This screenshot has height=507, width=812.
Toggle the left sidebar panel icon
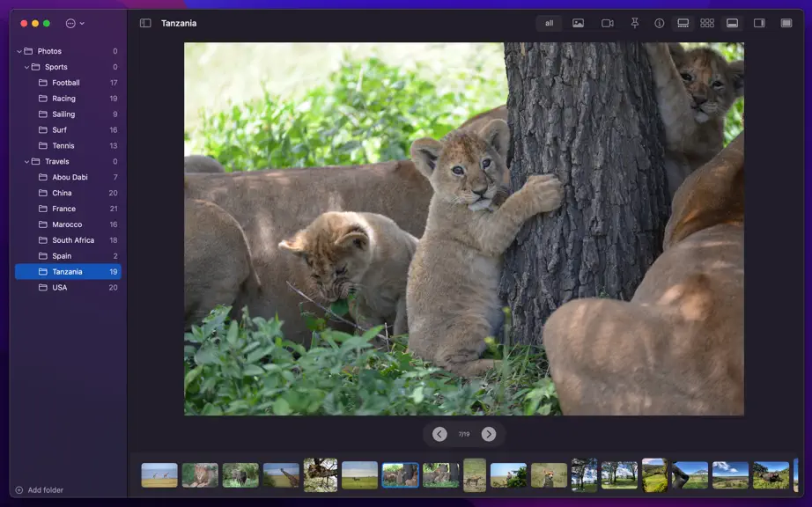145,23
